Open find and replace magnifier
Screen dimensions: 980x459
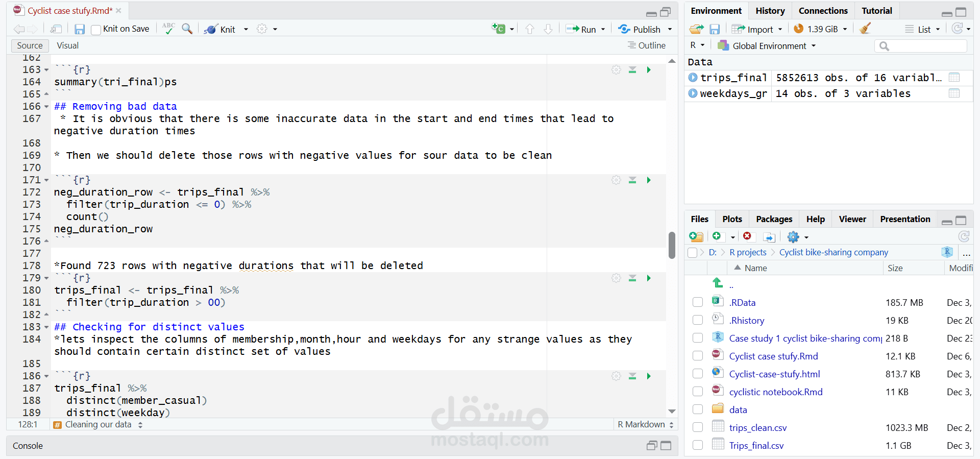coord(187,29)
